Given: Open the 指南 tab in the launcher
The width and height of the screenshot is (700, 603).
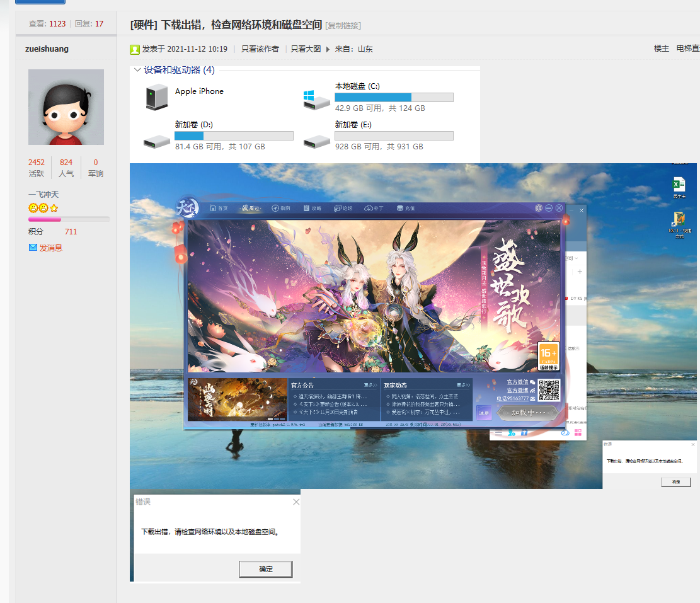Looking at the screenshot, I should pos(281,208).
